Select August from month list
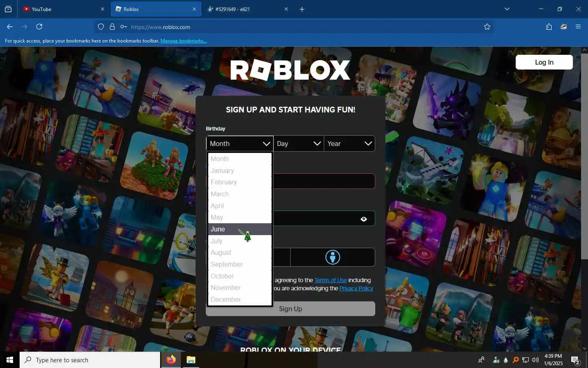588x368 pixels. (x=240, y=253)
